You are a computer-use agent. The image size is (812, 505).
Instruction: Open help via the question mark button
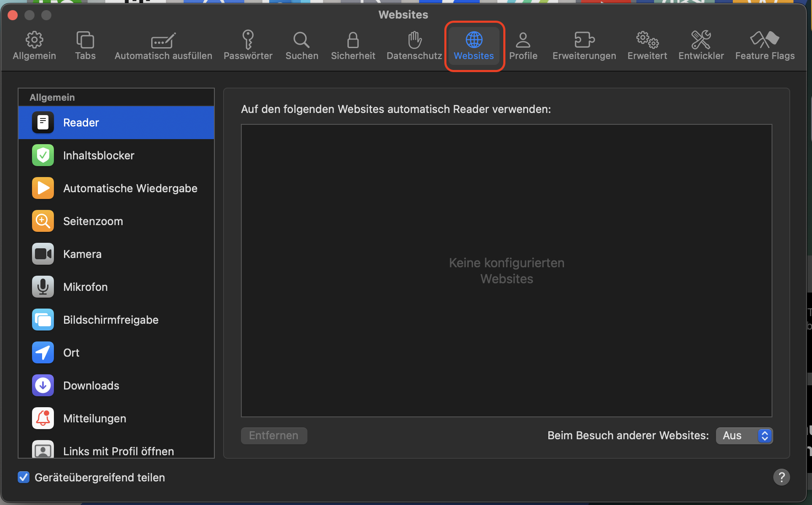click(782, 477)
